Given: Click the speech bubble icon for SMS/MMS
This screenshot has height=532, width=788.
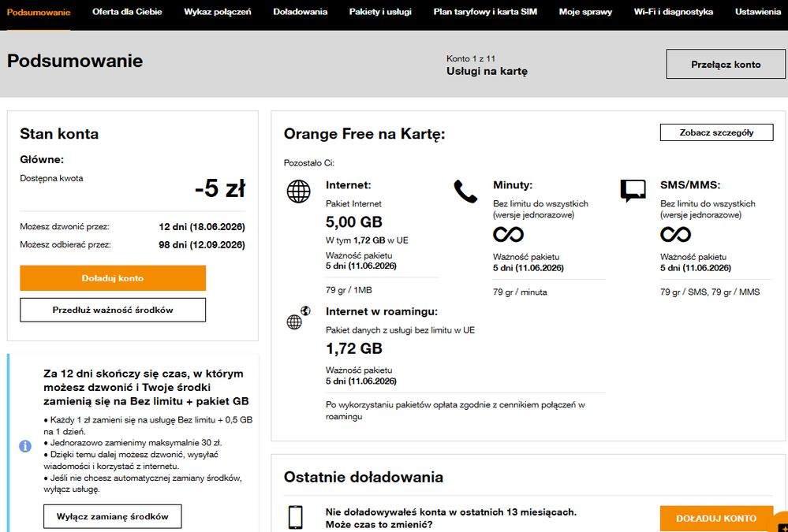Looking at the screenshot, I should pos(633,191).
